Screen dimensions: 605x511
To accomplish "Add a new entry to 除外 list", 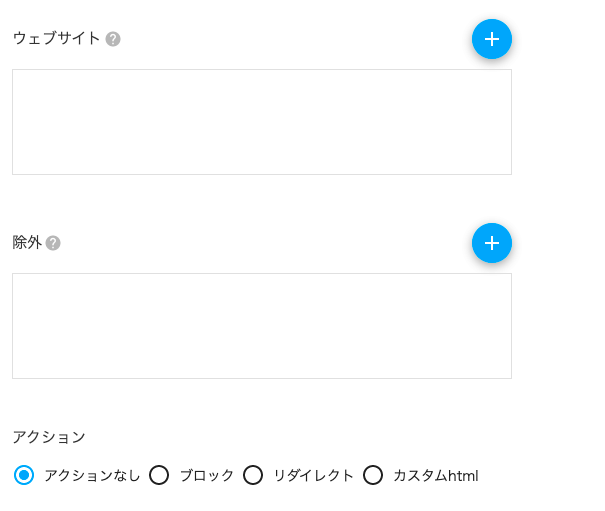I will click(x=492, y=243).
